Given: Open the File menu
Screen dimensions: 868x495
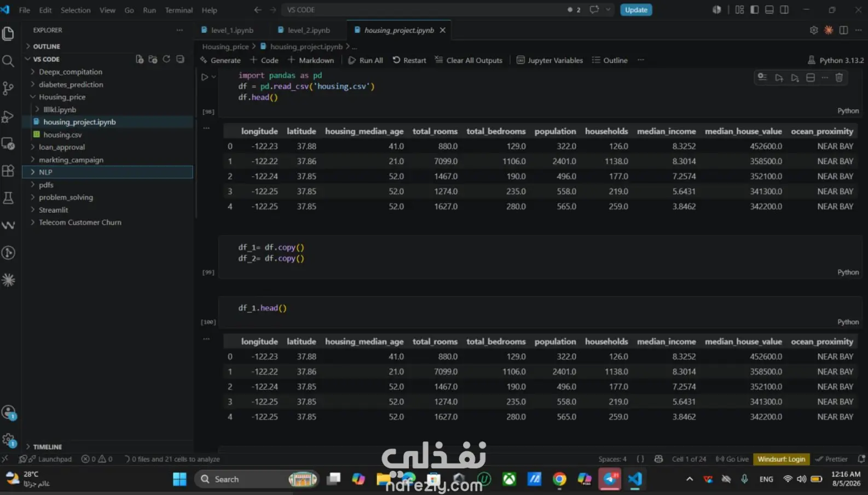Looking at the screenshot, I should (25, 10).
